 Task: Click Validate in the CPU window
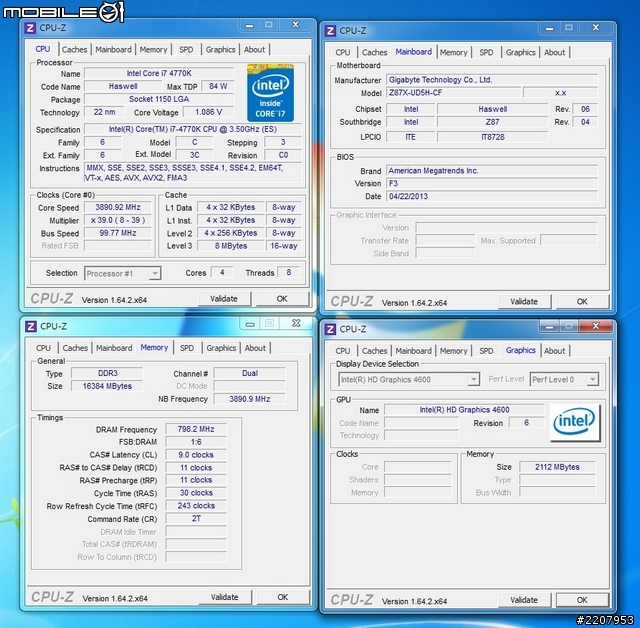click(x=224, y=299)
